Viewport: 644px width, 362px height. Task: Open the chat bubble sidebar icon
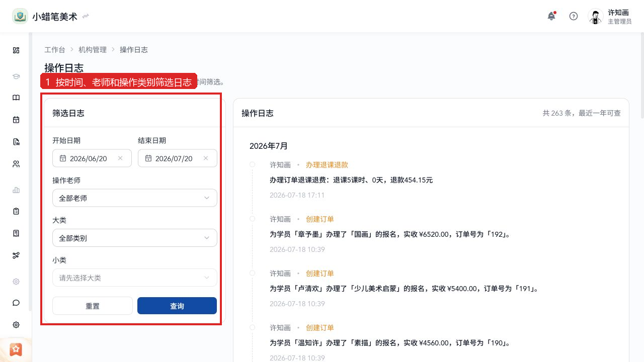pos(16,303)
